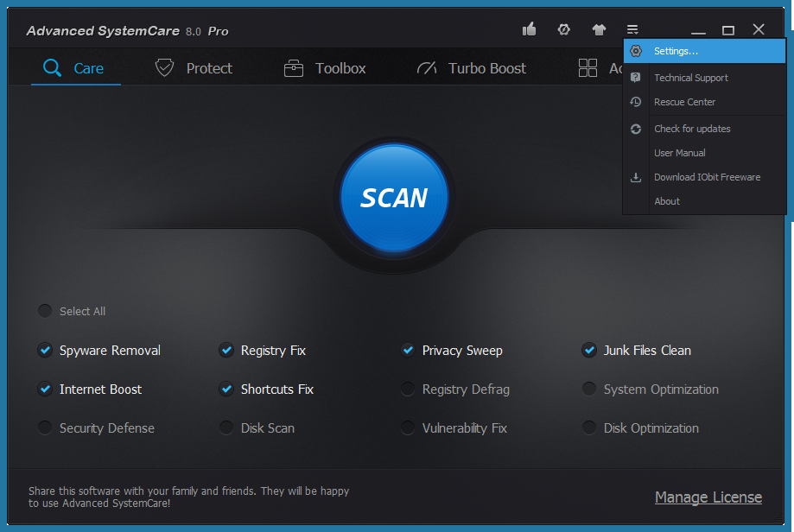Toggle the hamburger menu icon
Image resolution: width=794 pixels, height=532 pixels.
click(x=632, y=30)
